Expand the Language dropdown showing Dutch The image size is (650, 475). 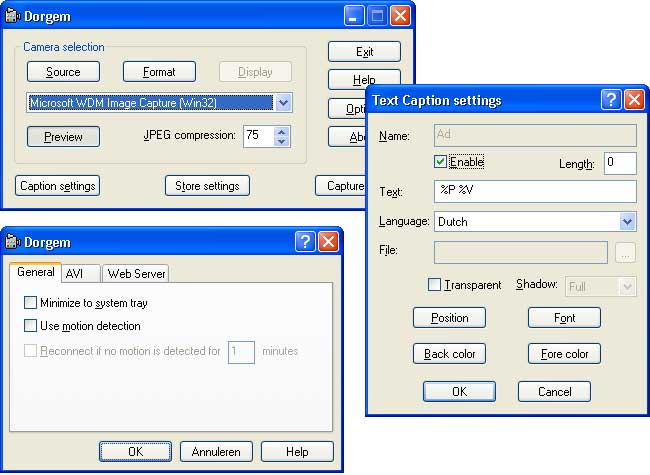pyautogui.click(x=627, y=222)
